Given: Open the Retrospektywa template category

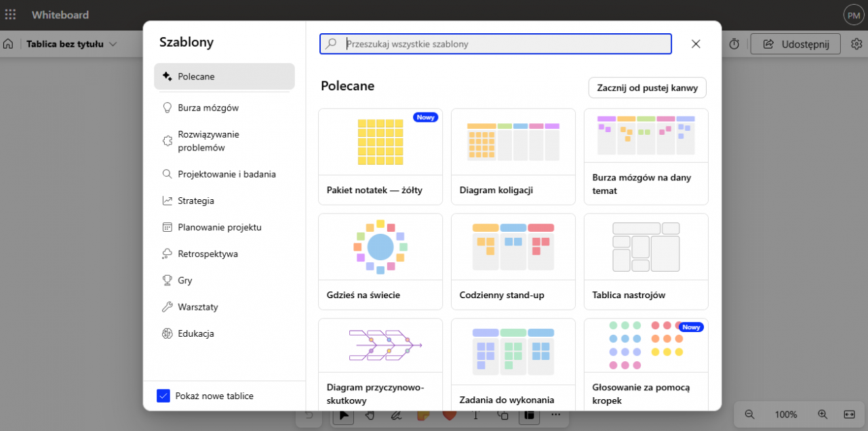Looking at the screenshot, I should point(208,253).
